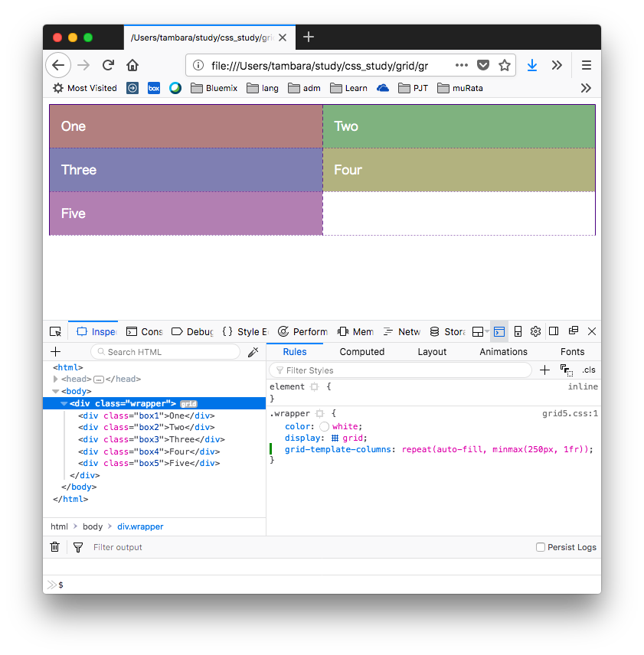Toggle pseudo-class panel icon
Viewport: 644px width, 655px height.
566,370
